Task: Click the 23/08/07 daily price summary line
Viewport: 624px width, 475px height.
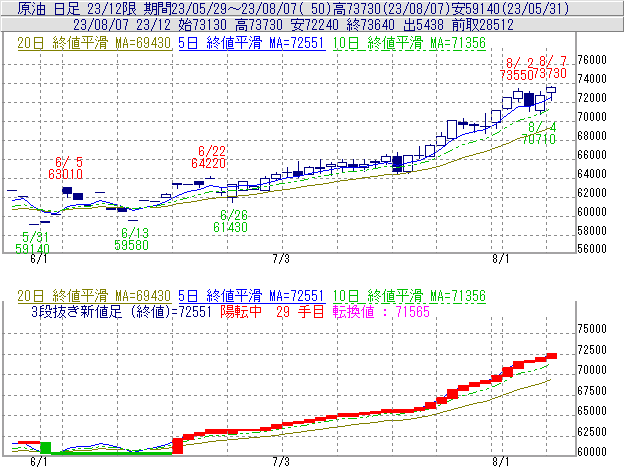Action: point(293,25)
